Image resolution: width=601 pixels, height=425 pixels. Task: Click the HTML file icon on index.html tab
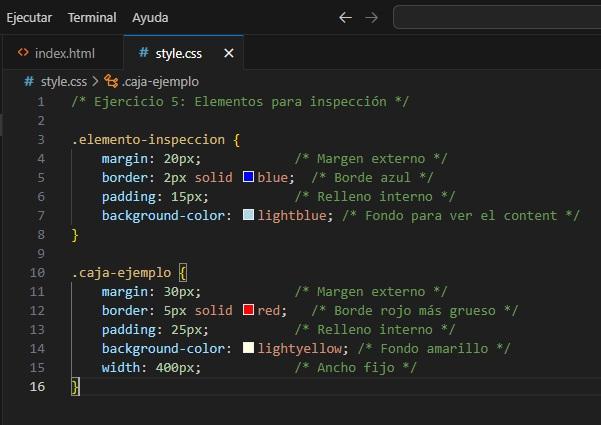point(23,53)
